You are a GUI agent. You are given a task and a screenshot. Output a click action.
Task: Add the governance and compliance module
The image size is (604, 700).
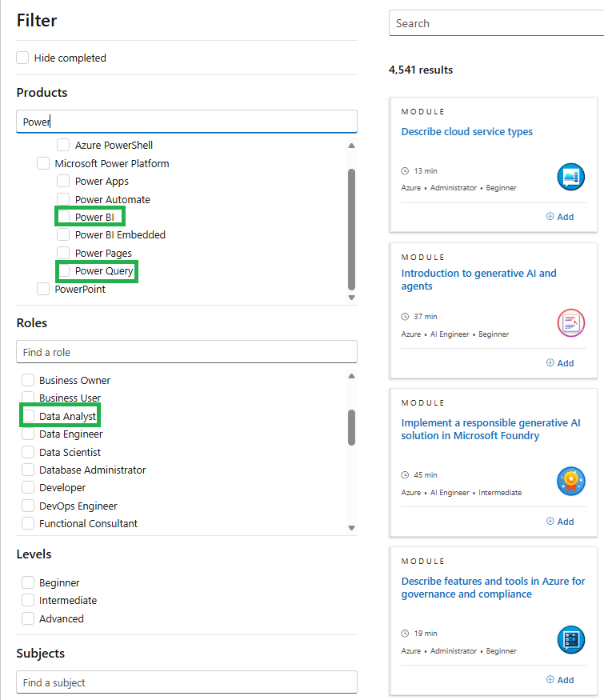560,680
